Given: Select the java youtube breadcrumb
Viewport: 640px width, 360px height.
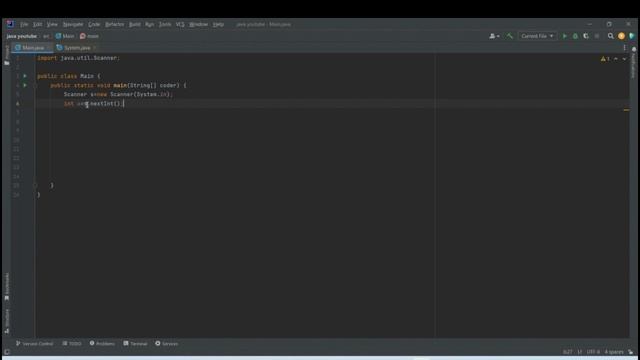Looking at the screenshot, I should [x=22, y=36].
